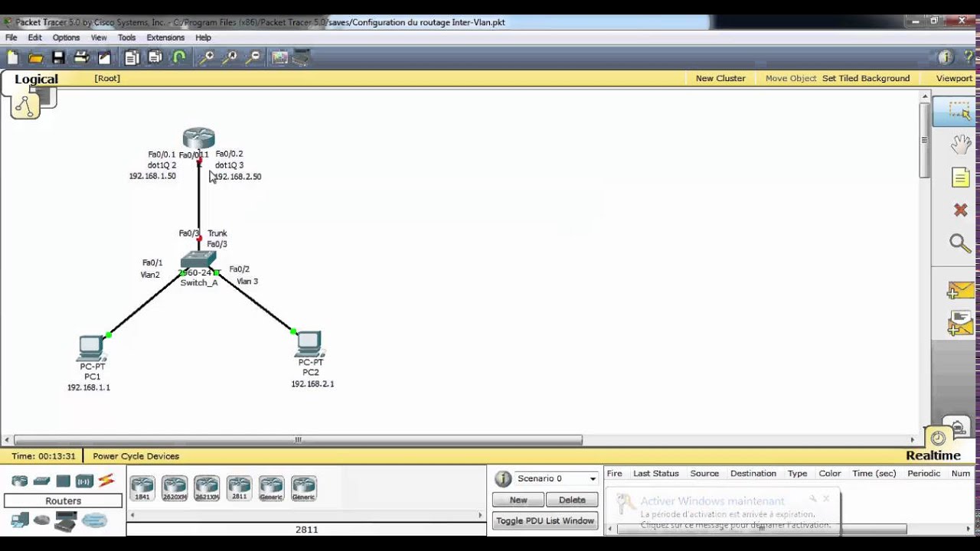Add a Simple PDU envelope
Viewport: 980px width, 551px height.
tap(959, 290)
